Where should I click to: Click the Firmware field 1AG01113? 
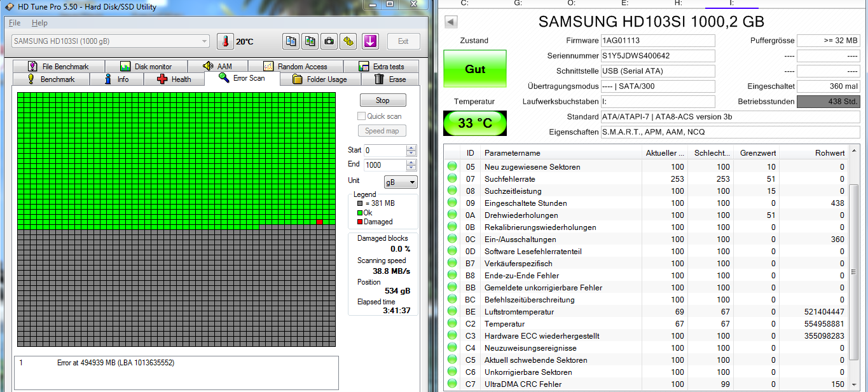(x=658, y=41)
